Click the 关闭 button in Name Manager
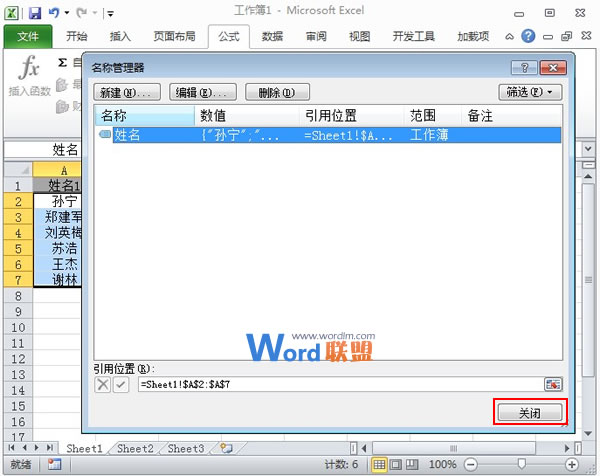This screenshot has height=476, width=600. [531, 413]
